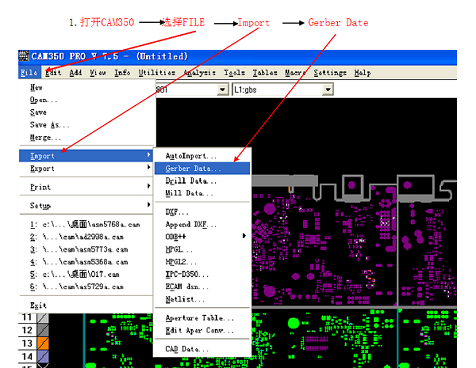The image size is (476, 368).
Task: Select Gerber Data... in Import submenu
Action: coord(202,168)
